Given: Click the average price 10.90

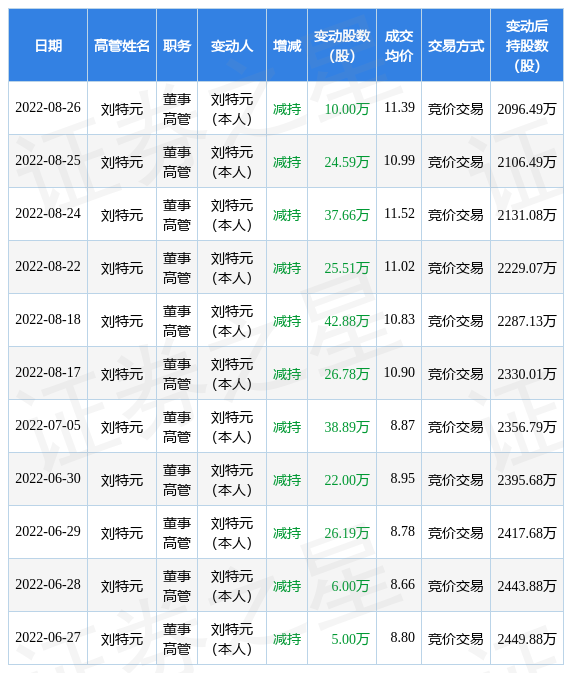Looking at the screenshot, I should click(x=399, y=372).
